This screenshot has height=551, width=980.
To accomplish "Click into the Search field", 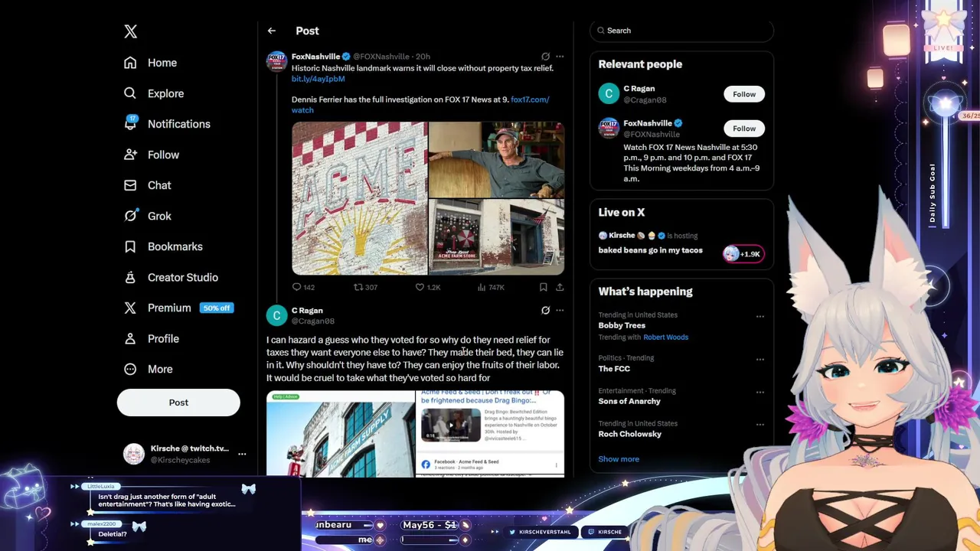I will 681,31.
